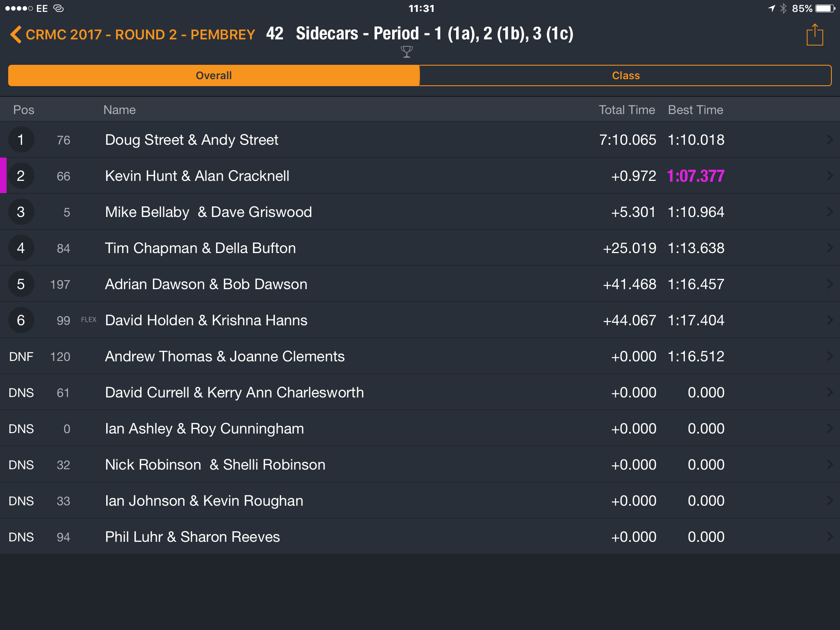
Task: Tap the orange back arrow icon
Action: click(16, 34)
